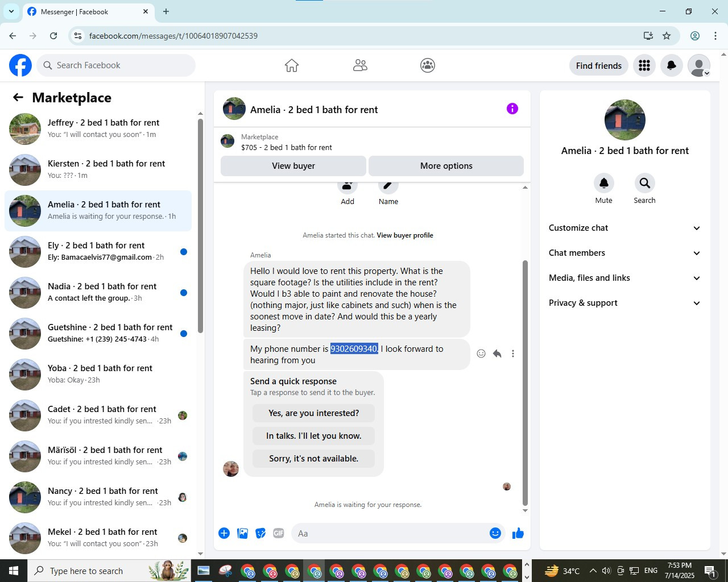Image resolution: width=728 pixels, height=582 pixels.
Task: Open the Kiersten conversation
Action: [x=98, y=170]
